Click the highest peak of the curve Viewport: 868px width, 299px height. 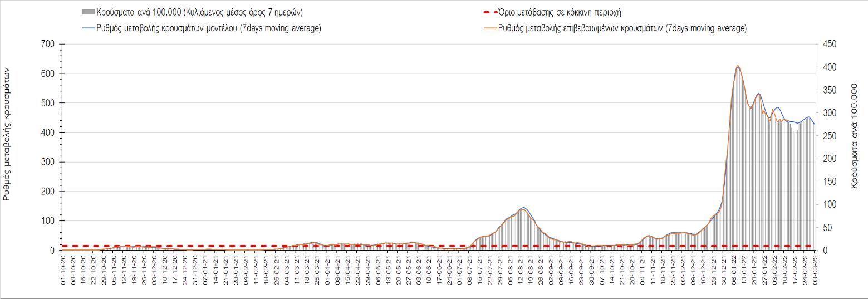[x=738, y=66]
